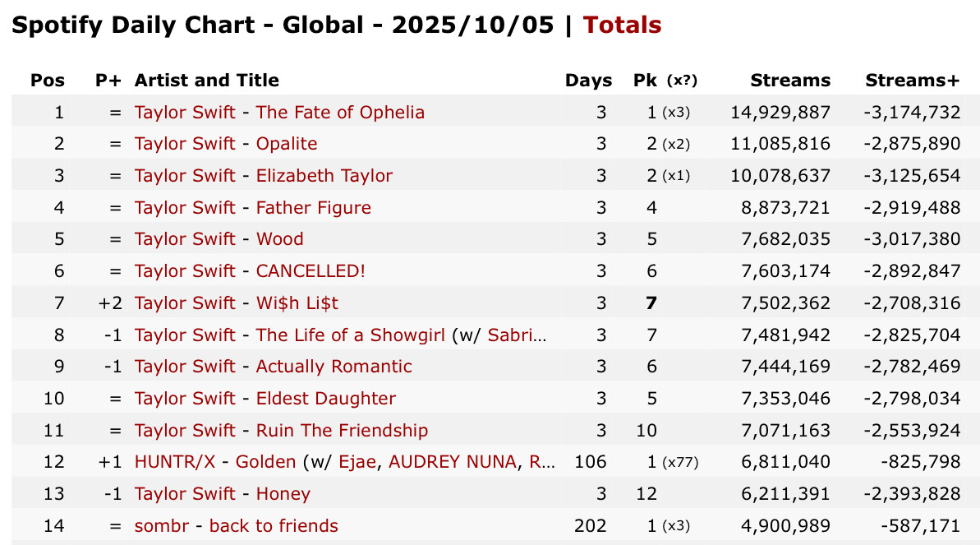Open the Father Figure song link

click(313, 208)
